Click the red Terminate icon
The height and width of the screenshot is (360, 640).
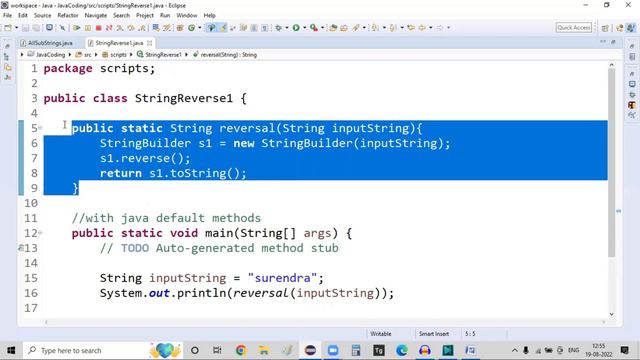coord(98,28)
